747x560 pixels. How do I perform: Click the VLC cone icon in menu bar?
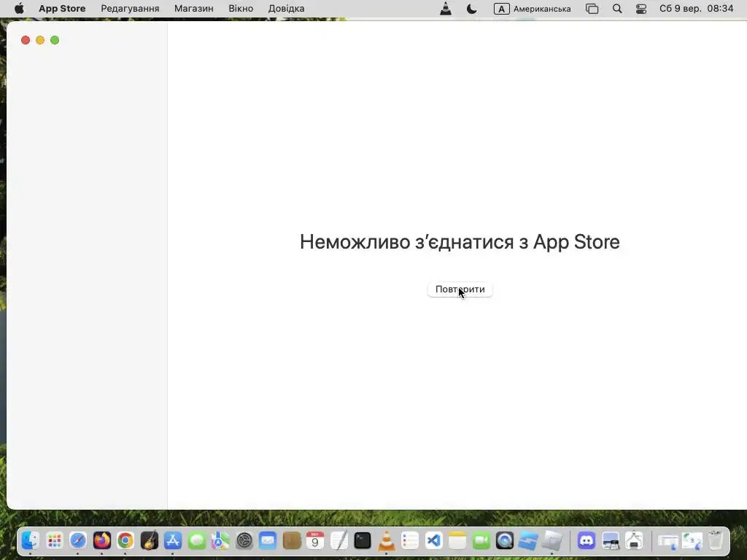[446, 9]
